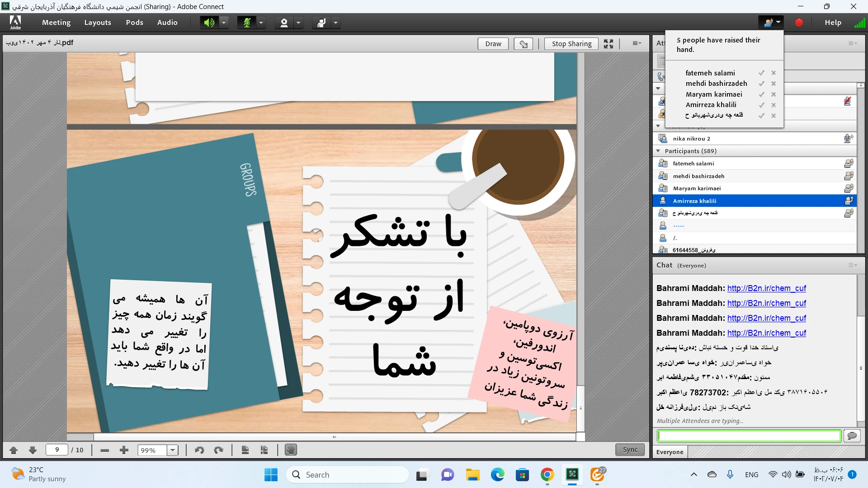Rotate the document counterclockwise
The width and height of the screenshot is (868, 488).
point(199,450)
